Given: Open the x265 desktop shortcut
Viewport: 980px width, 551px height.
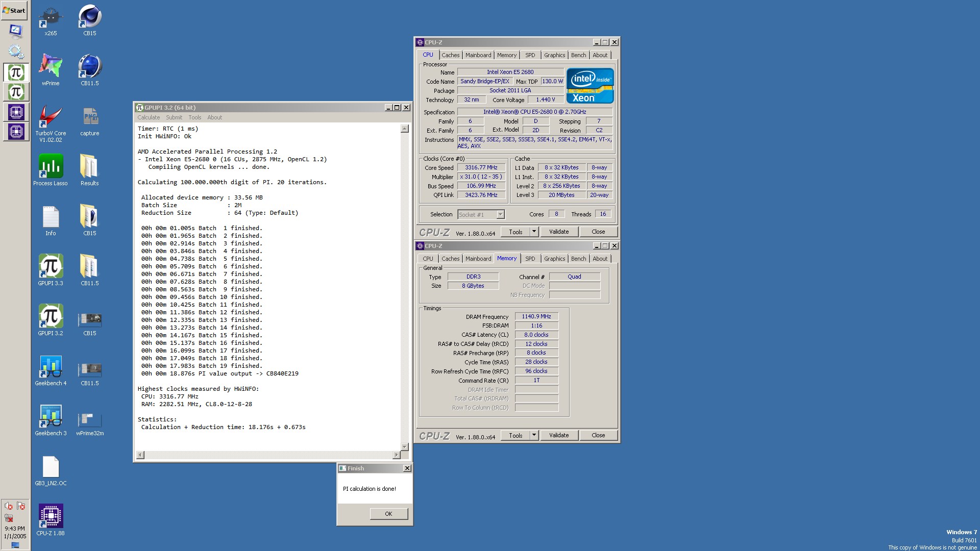Looking at the screenshot, I should (x=51, y=20).
